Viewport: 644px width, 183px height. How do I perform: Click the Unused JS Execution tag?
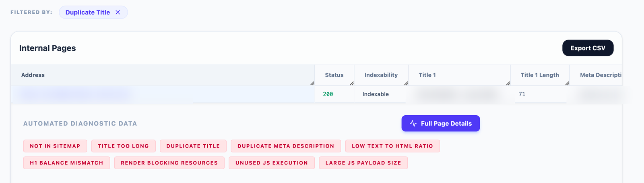tap(272, 163)
